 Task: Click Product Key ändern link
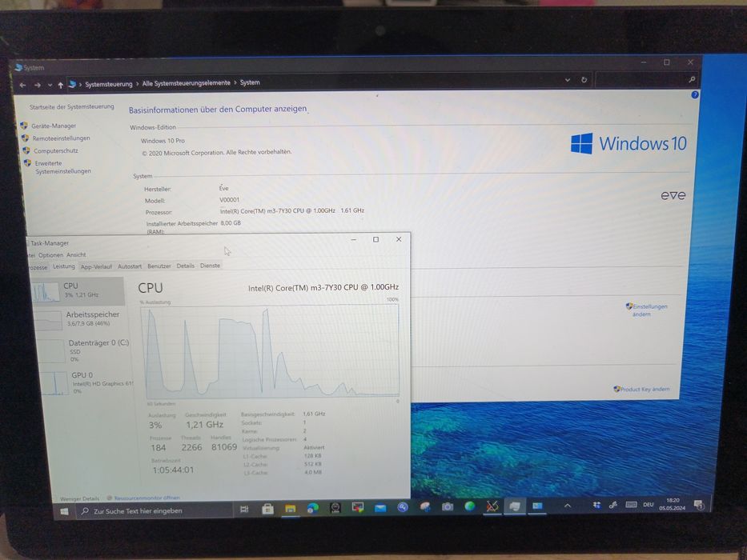click(645, 389)
